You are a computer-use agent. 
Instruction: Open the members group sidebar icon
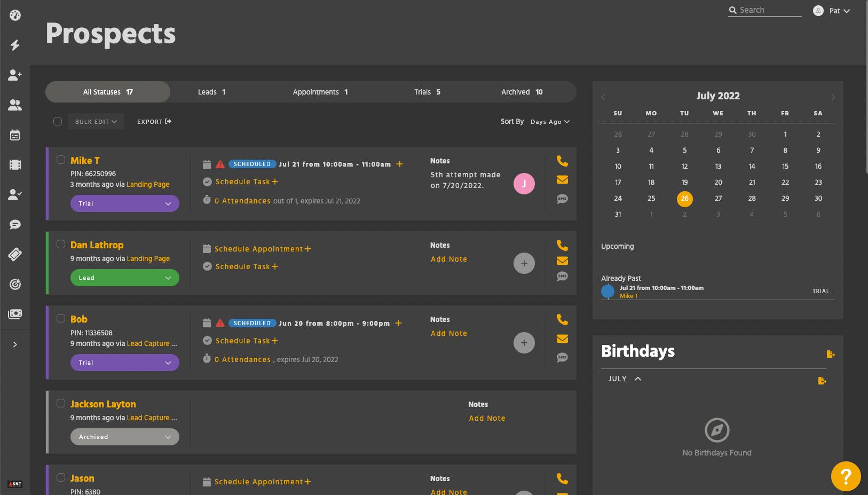pyautogui.click(x=15, y=105)
